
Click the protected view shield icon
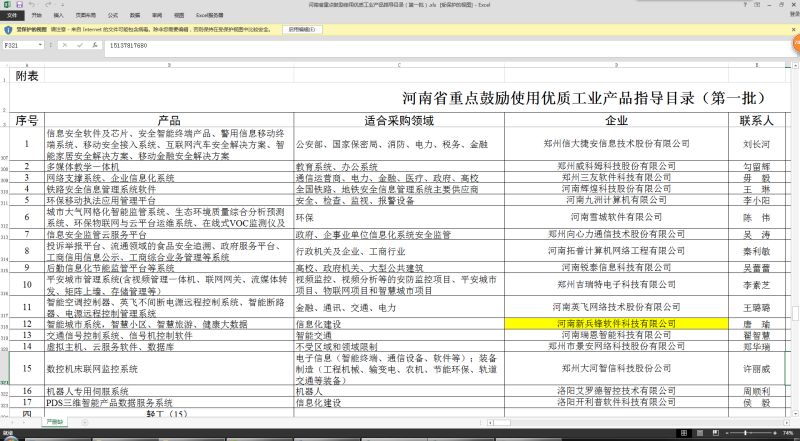tap(8, 30)
